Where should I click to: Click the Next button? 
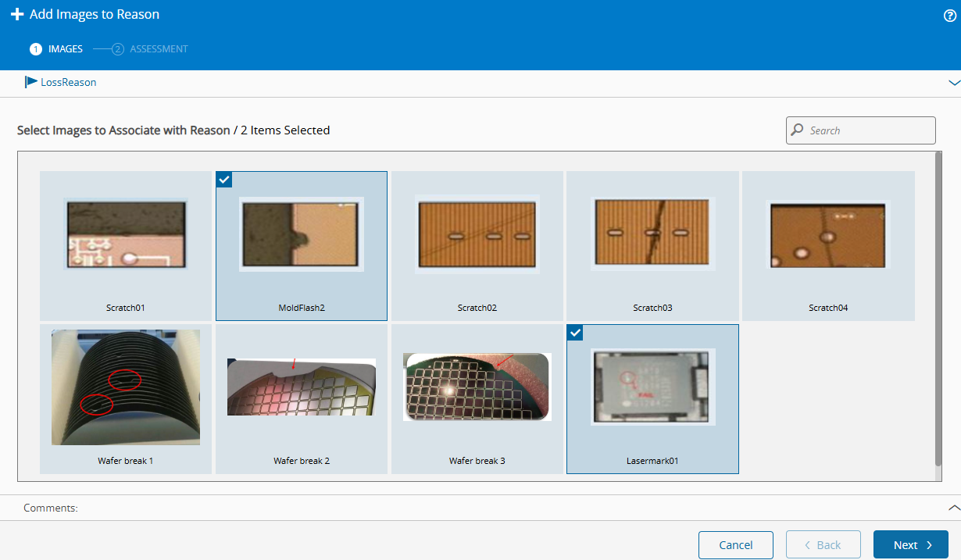click(x=911, y=545)
